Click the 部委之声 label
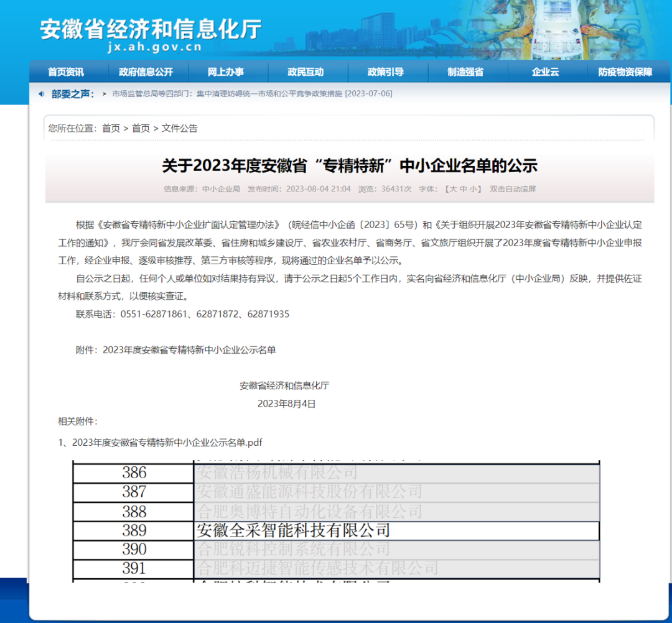The height and width of the screenshot is (623, 672). (x=72, y=94)
